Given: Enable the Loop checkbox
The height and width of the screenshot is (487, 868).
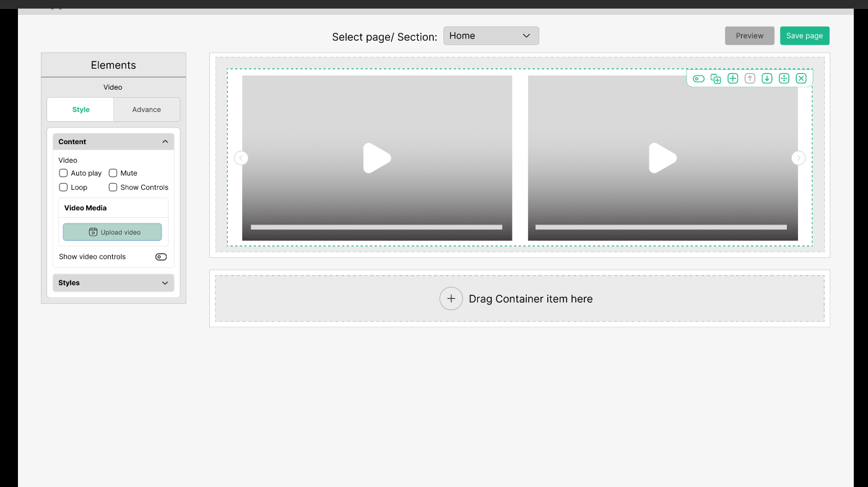Looking at the screenshot, I should pos(63,187).
